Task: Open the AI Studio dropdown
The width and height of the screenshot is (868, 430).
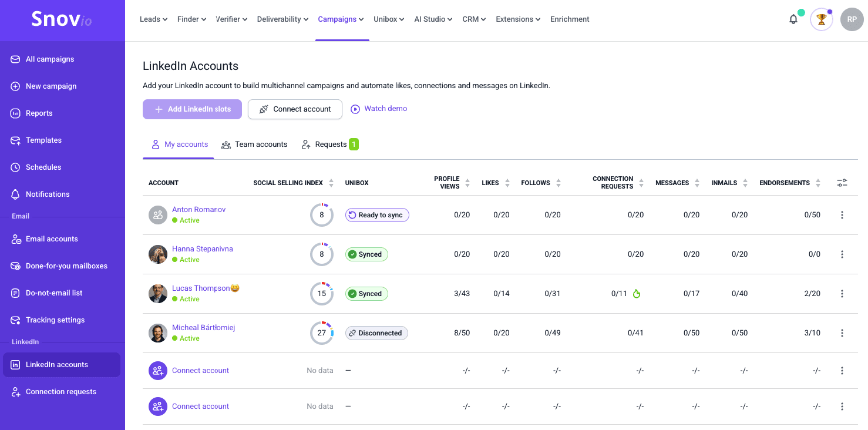Action: click(x=433, y=19)
